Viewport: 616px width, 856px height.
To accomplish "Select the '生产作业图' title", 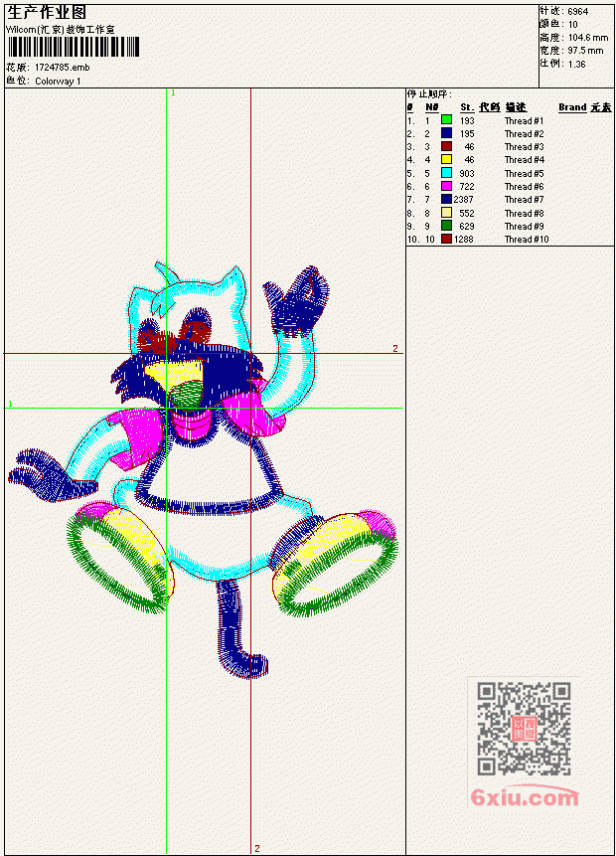I will 47,13.
